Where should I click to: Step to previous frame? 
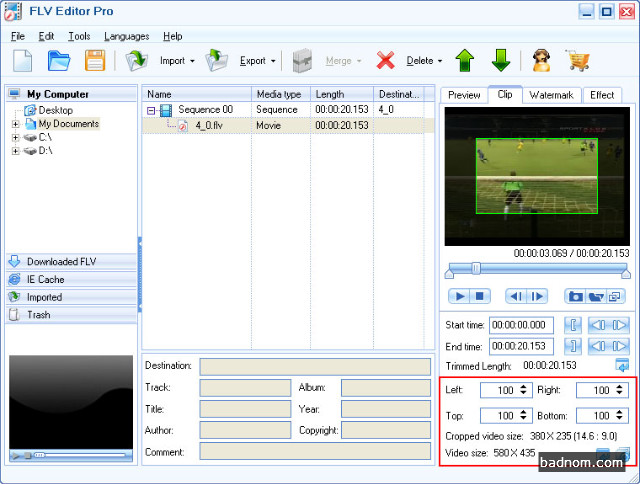point(516,296)
